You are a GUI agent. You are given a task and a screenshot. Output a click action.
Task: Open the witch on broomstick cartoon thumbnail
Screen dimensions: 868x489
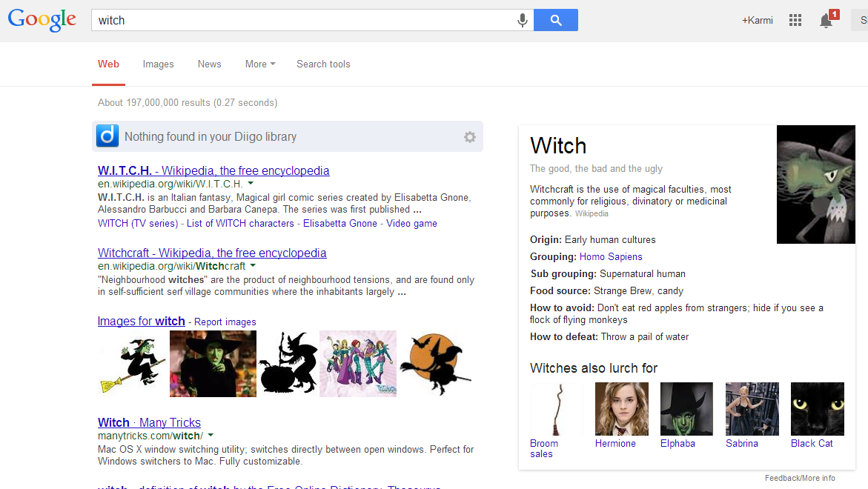[133, 364]
